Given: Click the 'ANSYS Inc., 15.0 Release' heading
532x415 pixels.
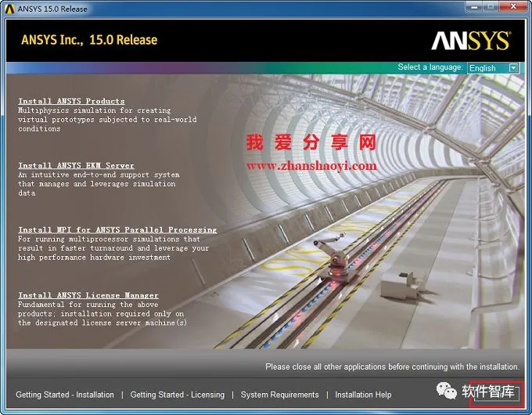Looking at the screenshot, I should click(x=89, y=40).
